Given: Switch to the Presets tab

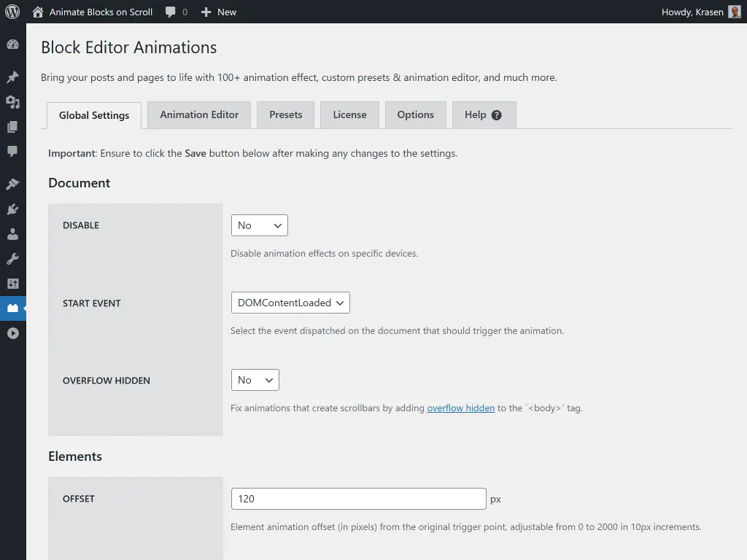Looking at the screenshot, I should point(285,114).
